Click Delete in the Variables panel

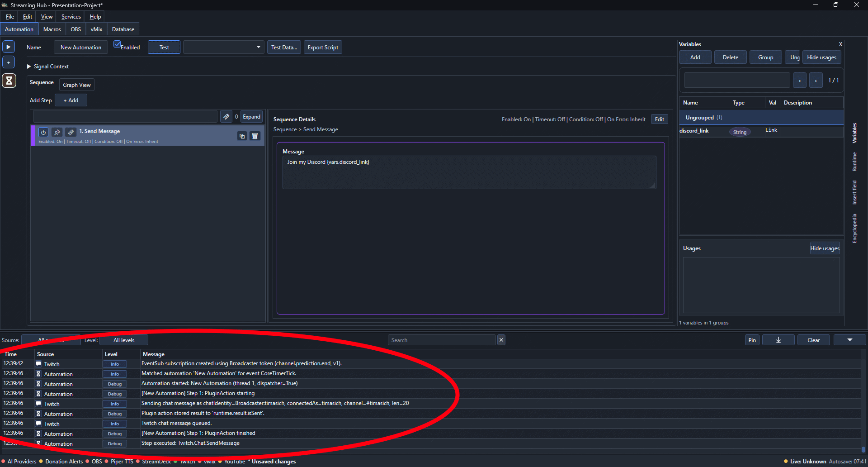point(731,57)
